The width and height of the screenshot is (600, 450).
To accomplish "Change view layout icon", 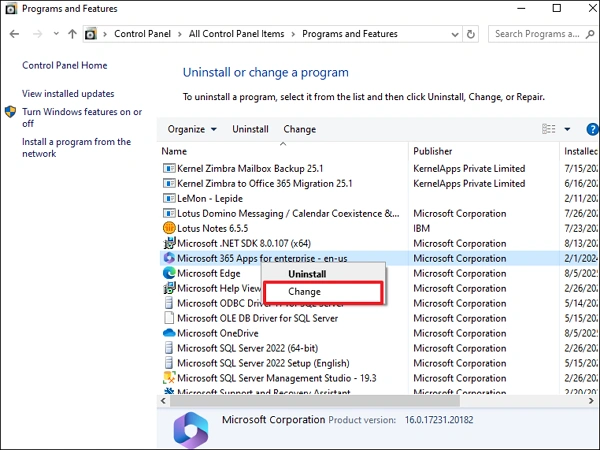I will [548, 129].
